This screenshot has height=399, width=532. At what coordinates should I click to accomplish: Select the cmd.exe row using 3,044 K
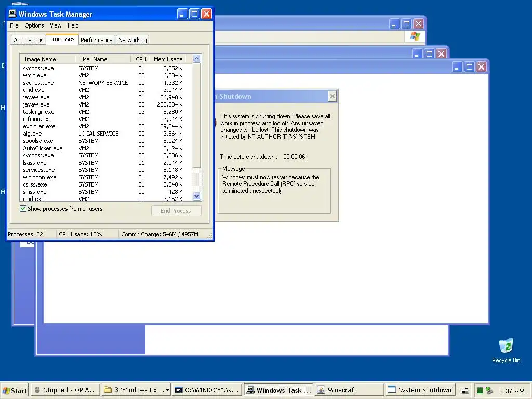[x=106, y=90]
